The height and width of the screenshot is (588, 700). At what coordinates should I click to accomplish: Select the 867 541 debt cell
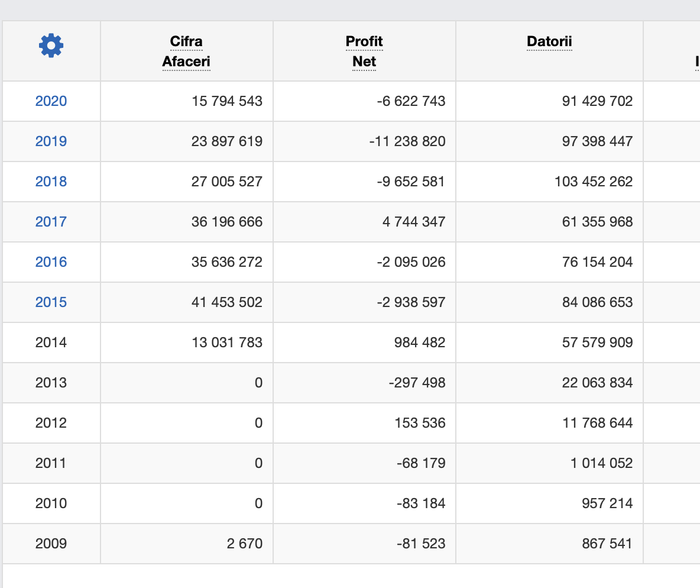click(607, 544)
